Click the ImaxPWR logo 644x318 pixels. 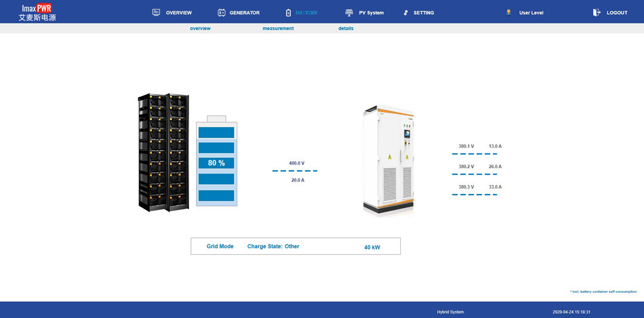pos(37,13)
